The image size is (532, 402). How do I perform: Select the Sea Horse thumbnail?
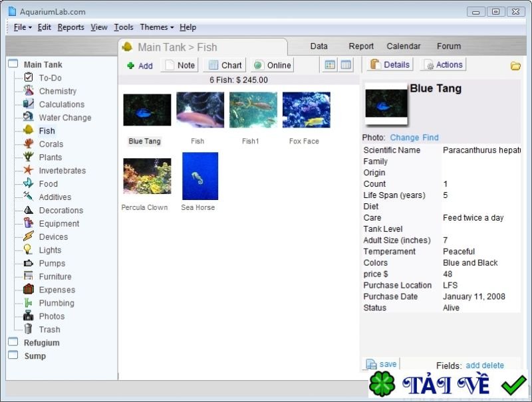point(199,175)
